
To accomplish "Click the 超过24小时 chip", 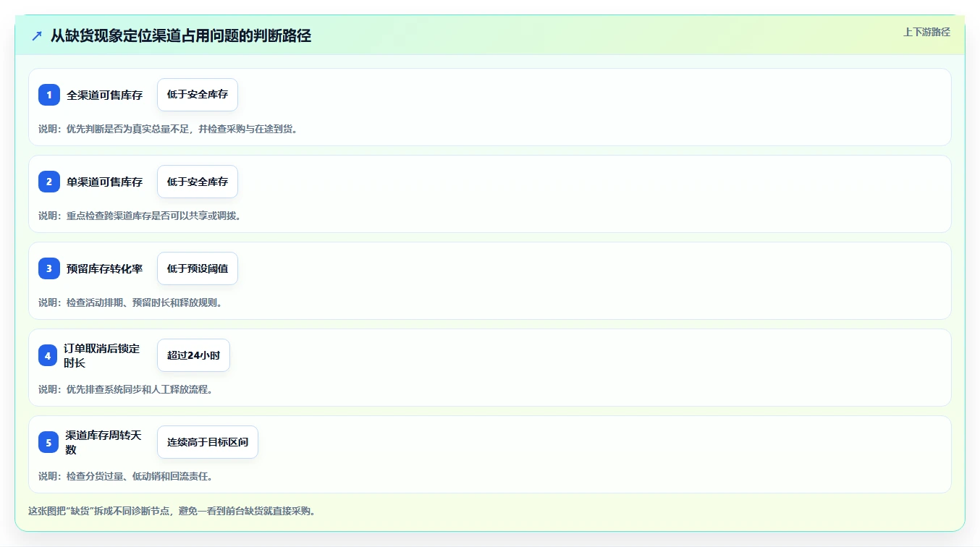I will point(193,355).
